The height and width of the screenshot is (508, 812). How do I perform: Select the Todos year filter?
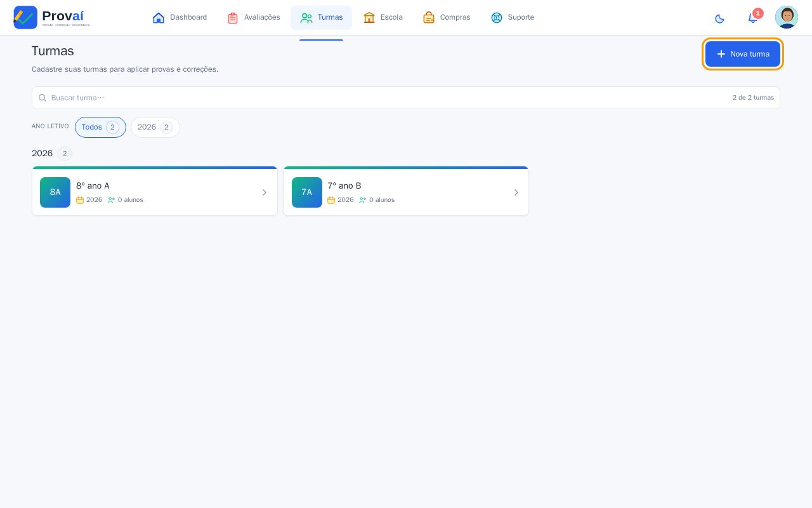[100, 127]
